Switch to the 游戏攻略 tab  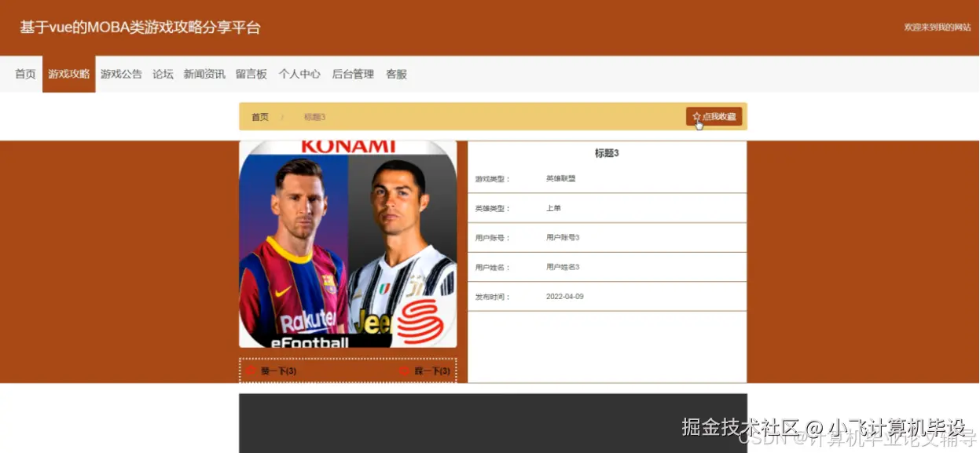point(68,74)
